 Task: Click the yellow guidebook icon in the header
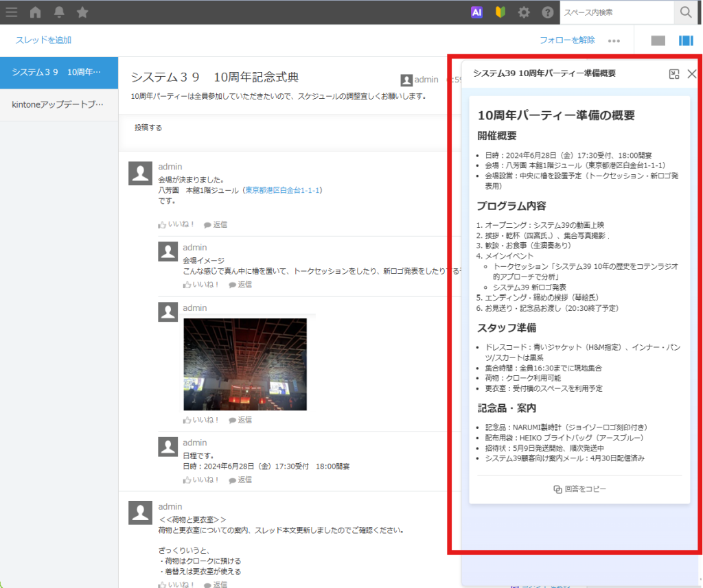500,12
